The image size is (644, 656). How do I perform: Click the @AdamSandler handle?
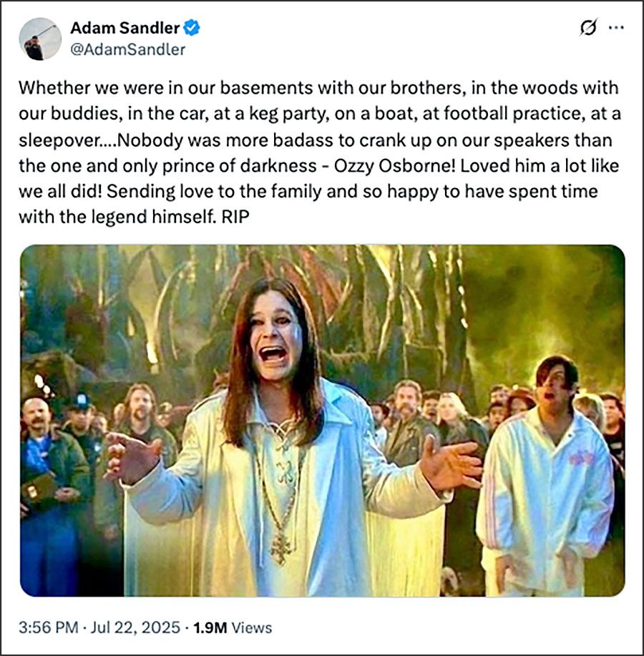127,49
